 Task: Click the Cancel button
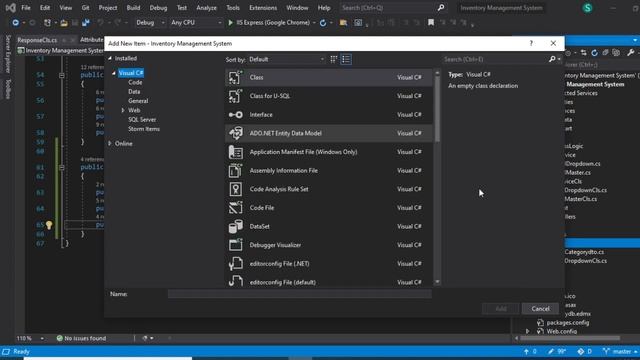tap(540, 309)
